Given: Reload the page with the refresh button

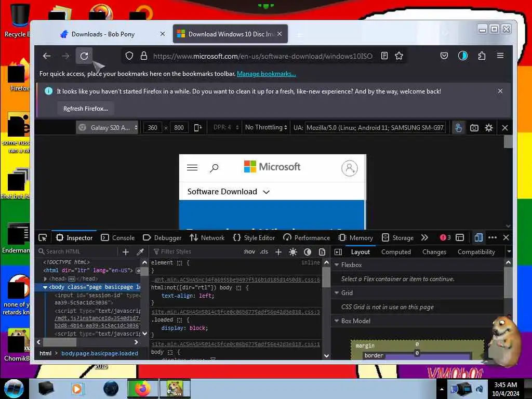Looking at the screenshot, I should coord(84,56).
